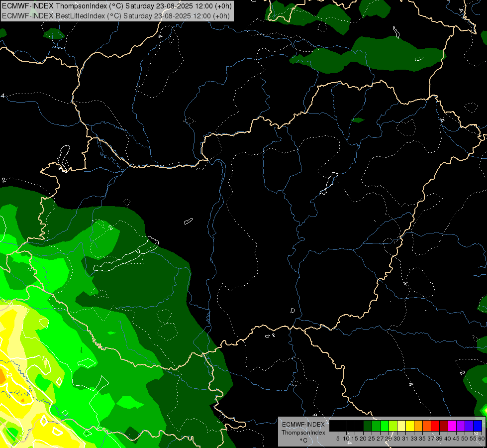
Task: Click the legend tick value 30
Action: pyautogui.click(x=397, y=439)
